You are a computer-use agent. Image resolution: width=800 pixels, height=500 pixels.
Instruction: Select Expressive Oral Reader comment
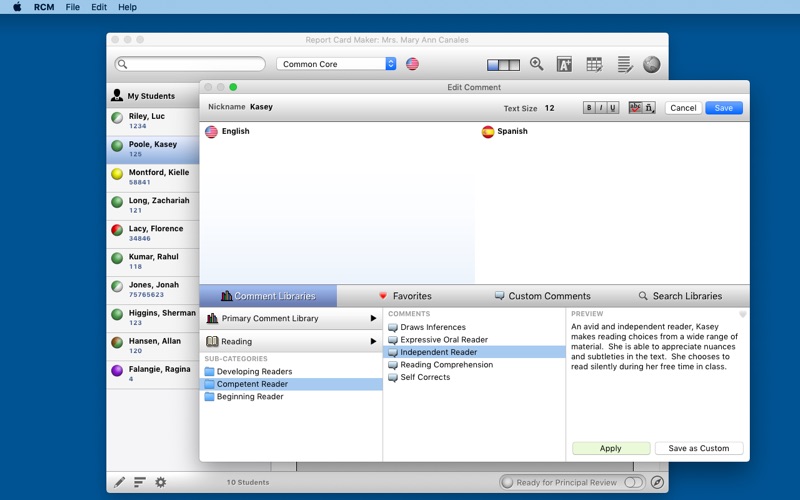(x=474, y=340)
